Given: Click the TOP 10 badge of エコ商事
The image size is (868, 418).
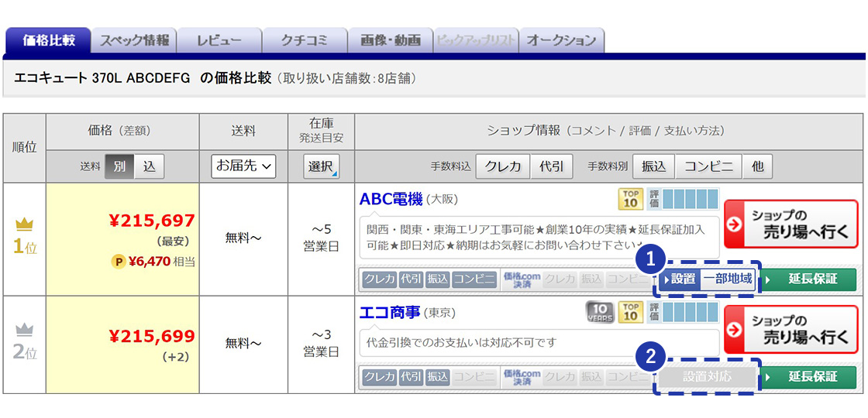Looking at the screenshot, I should [630, 313].
